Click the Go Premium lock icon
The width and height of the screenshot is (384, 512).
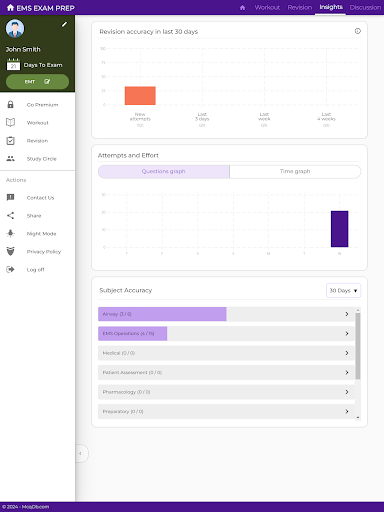(x=10, y=105)
